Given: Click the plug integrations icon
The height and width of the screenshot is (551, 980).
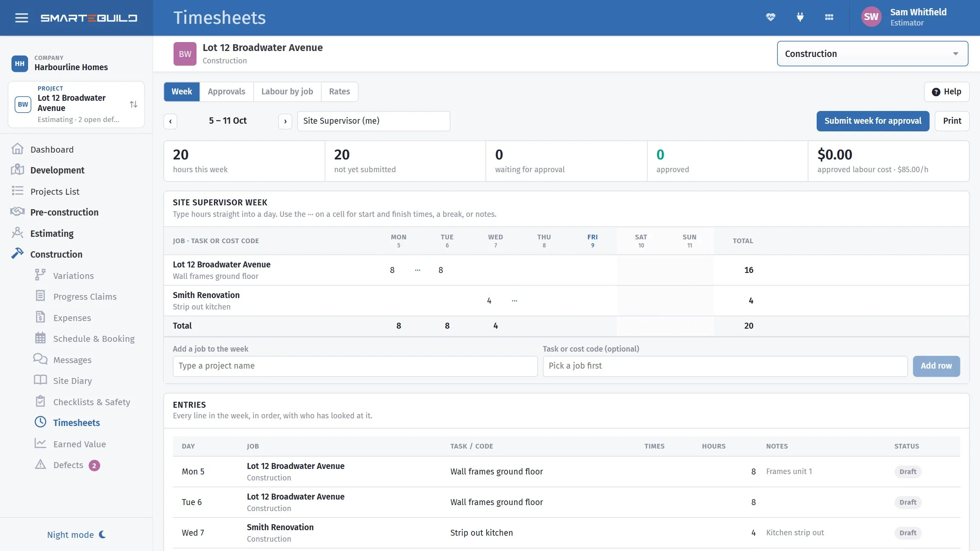Looking at the screenshot, I should [x=800, y=17].
